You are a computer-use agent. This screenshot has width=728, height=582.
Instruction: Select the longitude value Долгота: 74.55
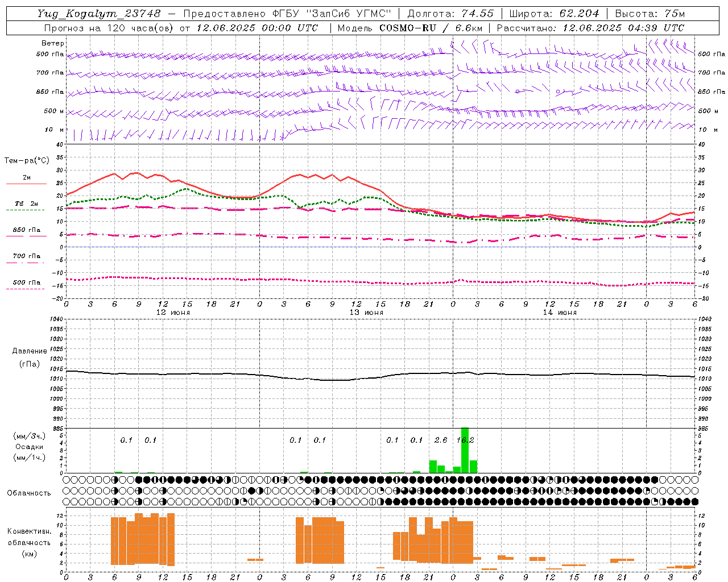450,13
